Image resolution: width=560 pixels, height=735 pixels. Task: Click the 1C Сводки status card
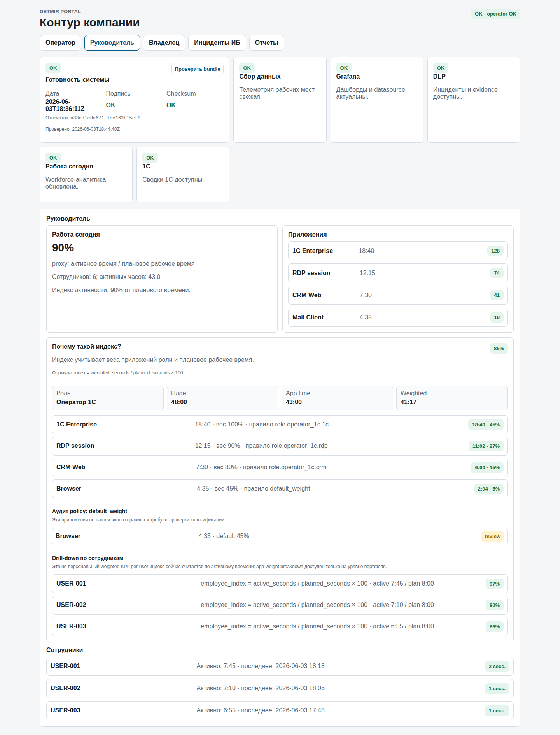coord(183,174)
